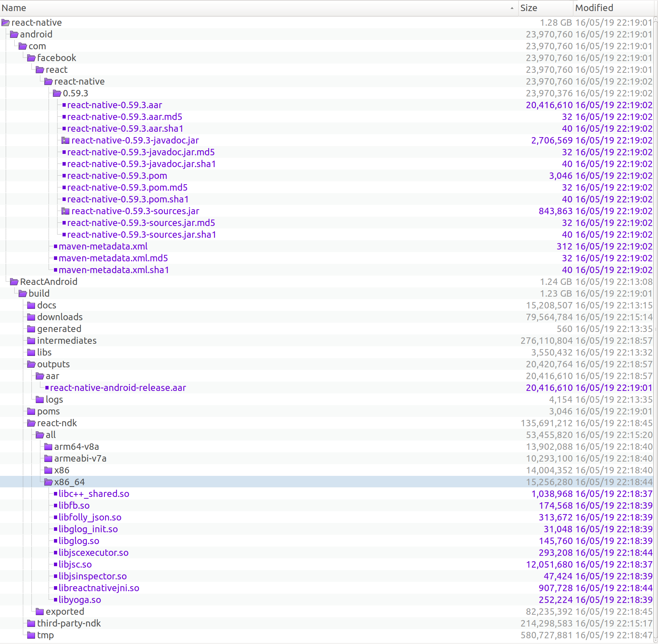
Task: Click the react-native root folder icon
Action: pos(5,23)
